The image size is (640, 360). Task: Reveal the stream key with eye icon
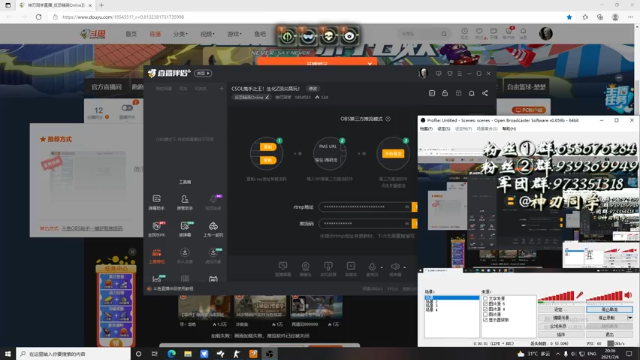click(x=407, y=223)
